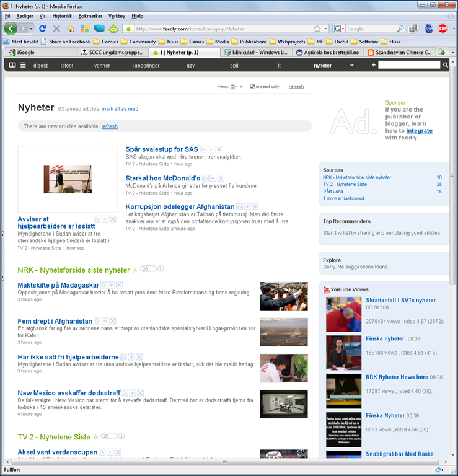Screen dimensions: 458x476
Task: Open the home page icon
Action: click(71, 29)
